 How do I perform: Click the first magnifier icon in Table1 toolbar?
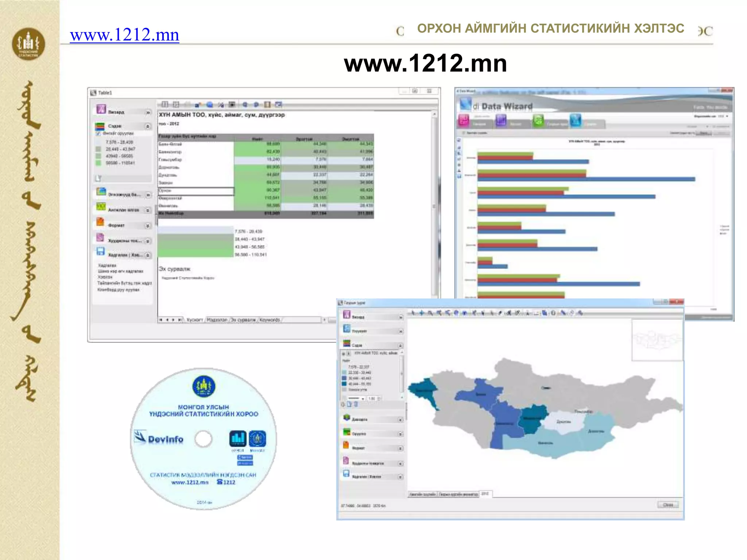pos(245,105)
